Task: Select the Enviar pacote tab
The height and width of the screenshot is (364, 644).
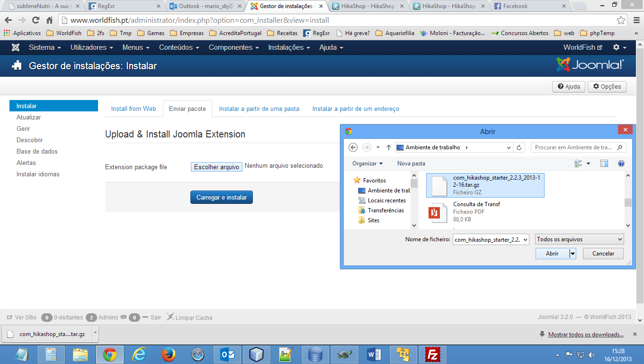Action: [x=188, y=109]
